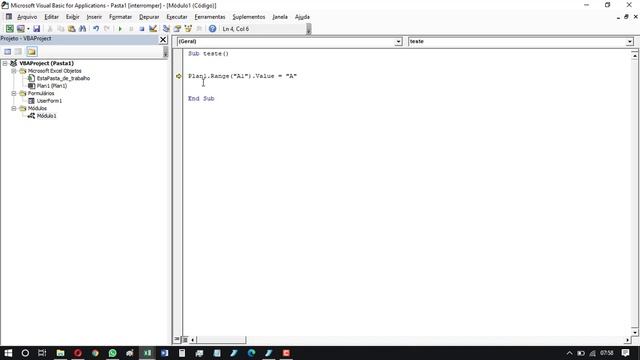Open the Arquivo menu

27,17
